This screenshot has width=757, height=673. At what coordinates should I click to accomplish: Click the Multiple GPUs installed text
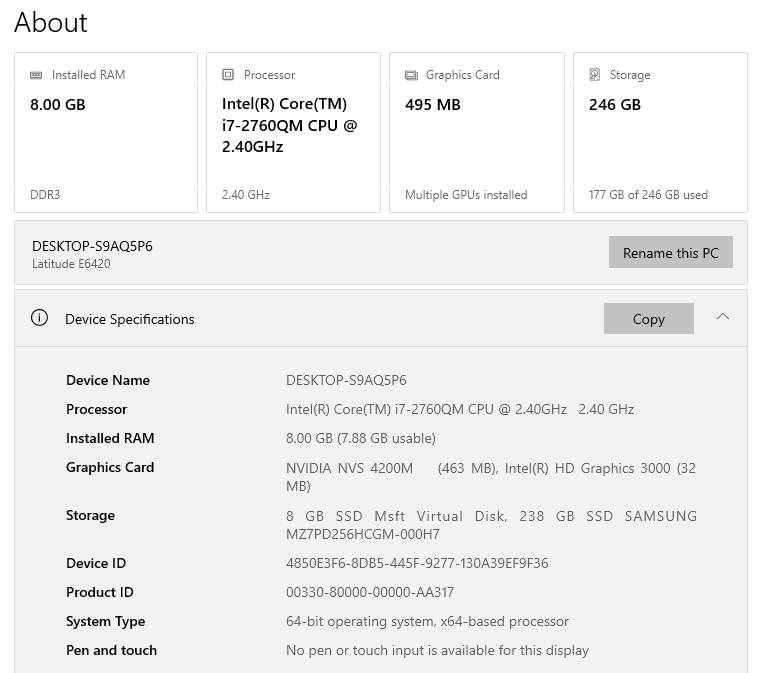466,195
